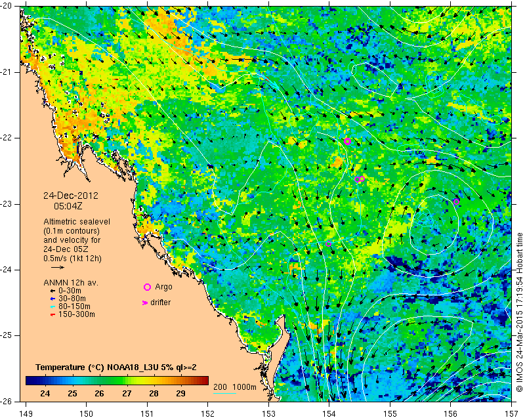The image size is (525, 420).
Task: Click colourbar tick label 25
Action: tap(72, 394)
